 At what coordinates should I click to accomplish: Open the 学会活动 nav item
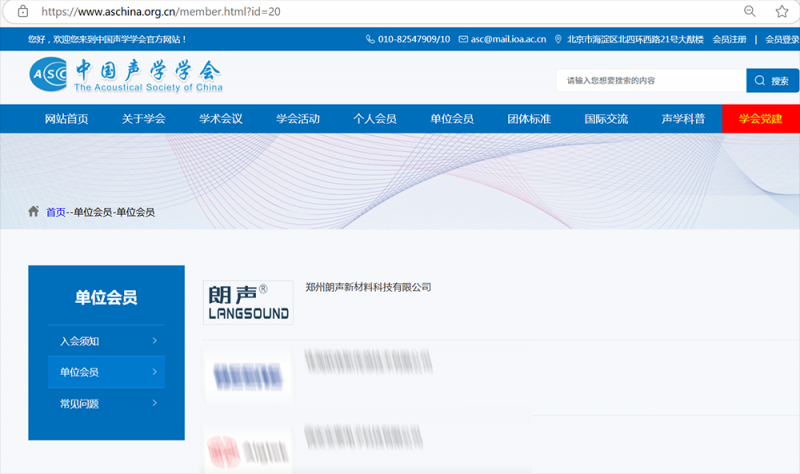point(298,119)
